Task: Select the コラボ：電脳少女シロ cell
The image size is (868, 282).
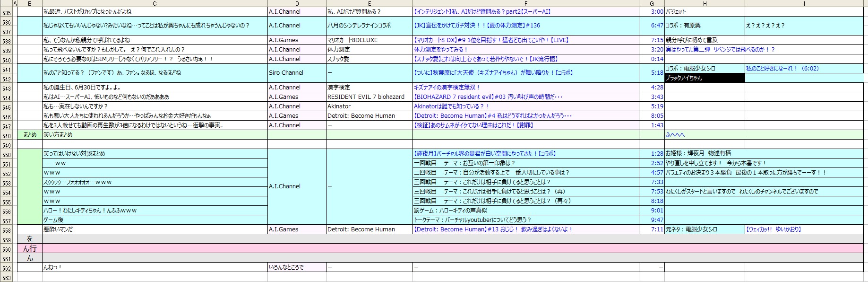Action: (x=705, y=69)
